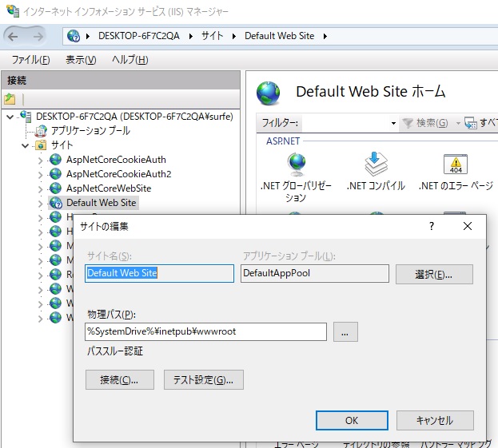Expand the Default Web Site tree node
This screenshot has width=498, height=448.
click(40, 204)
